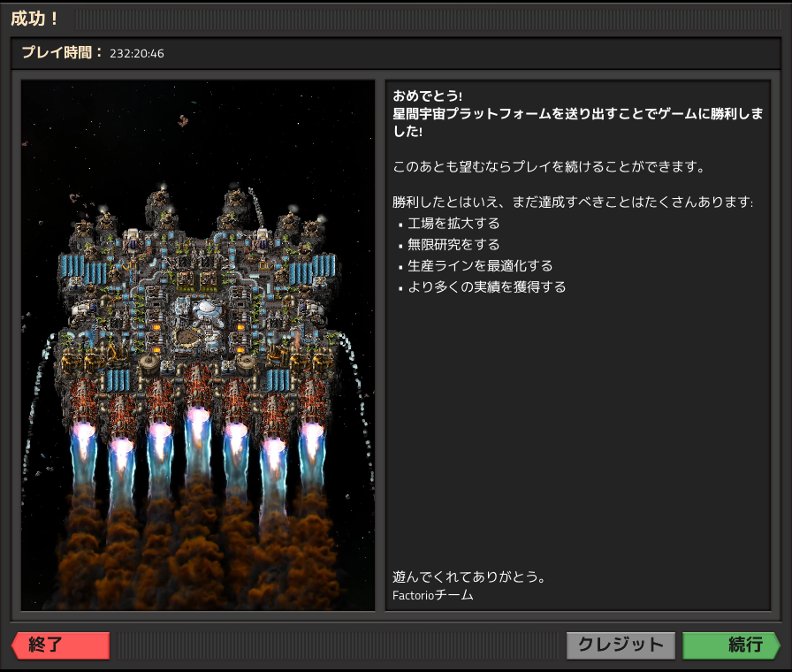Select the play time value 232:20:46
Viewport: 792px width, 672px height.
[137, 54]
